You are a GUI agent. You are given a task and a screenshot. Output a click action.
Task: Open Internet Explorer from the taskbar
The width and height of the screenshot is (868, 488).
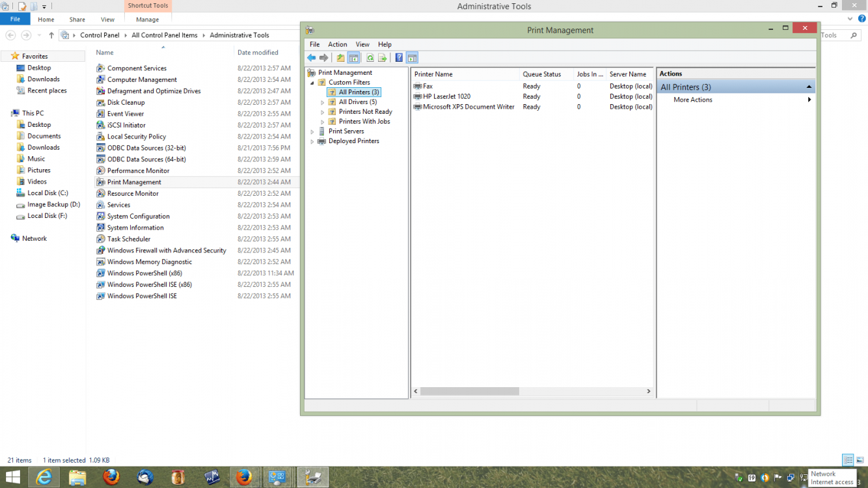(x=44, y=478)
